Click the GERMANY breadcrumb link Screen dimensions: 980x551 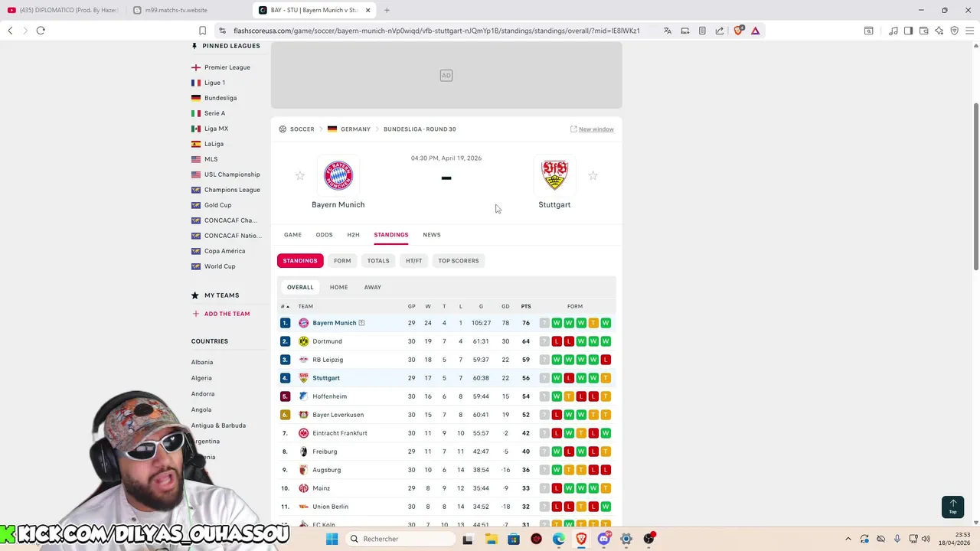(355, 129)
